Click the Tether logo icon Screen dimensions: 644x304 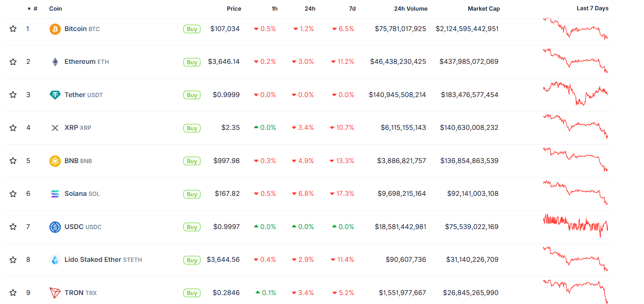coord(55,95)
